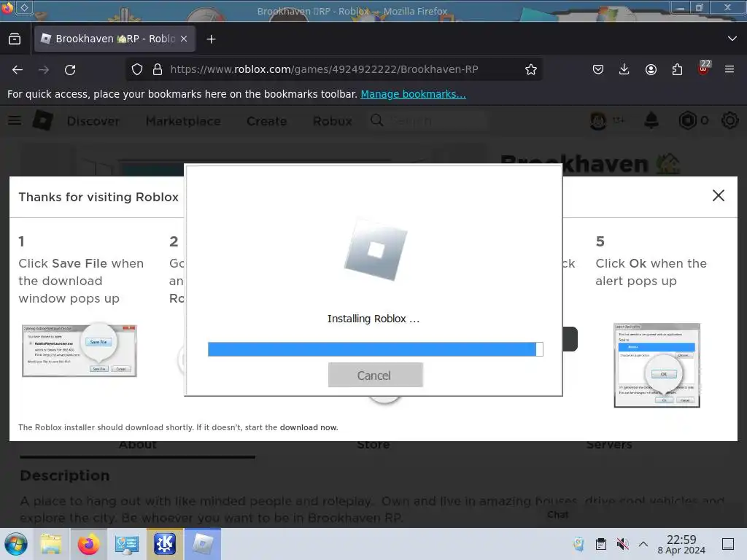Reload the current page
747x560 pixels.
[70, 69]
